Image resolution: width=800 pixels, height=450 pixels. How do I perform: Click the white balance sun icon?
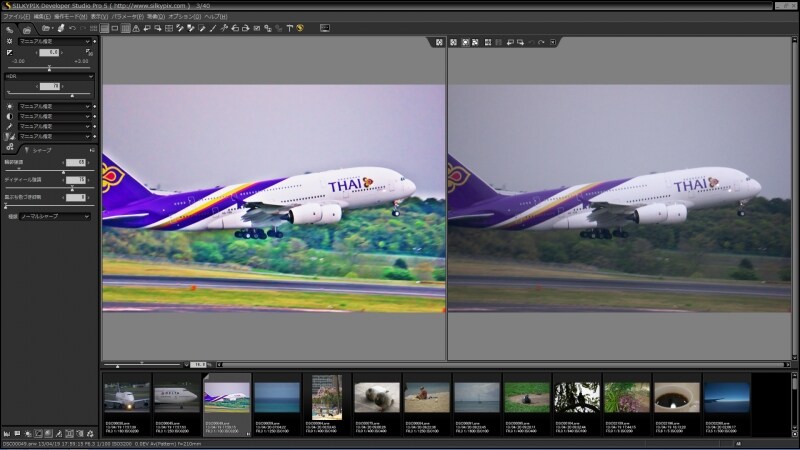[x=9, y=107]
